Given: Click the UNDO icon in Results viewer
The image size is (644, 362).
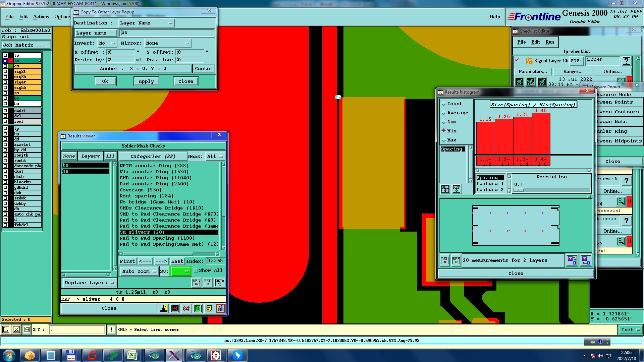Looking at the screenshot, I should [220, 283].
